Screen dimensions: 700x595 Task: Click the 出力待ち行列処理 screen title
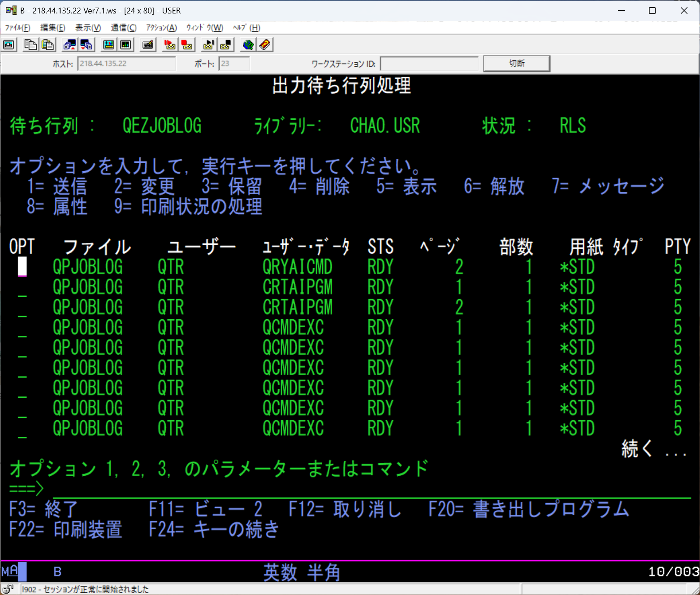pyautogui.click(x=341, y=86)
